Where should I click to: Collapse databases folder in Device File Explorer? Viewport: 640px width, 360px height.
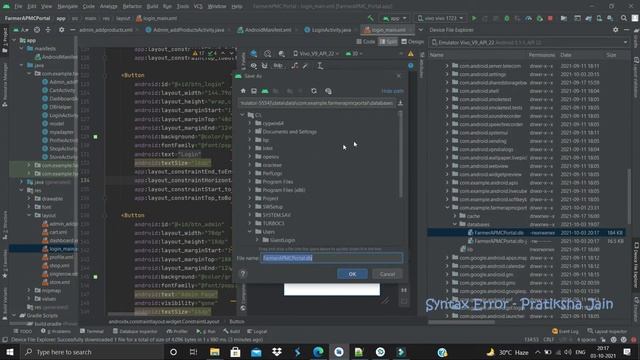(455, 224)
